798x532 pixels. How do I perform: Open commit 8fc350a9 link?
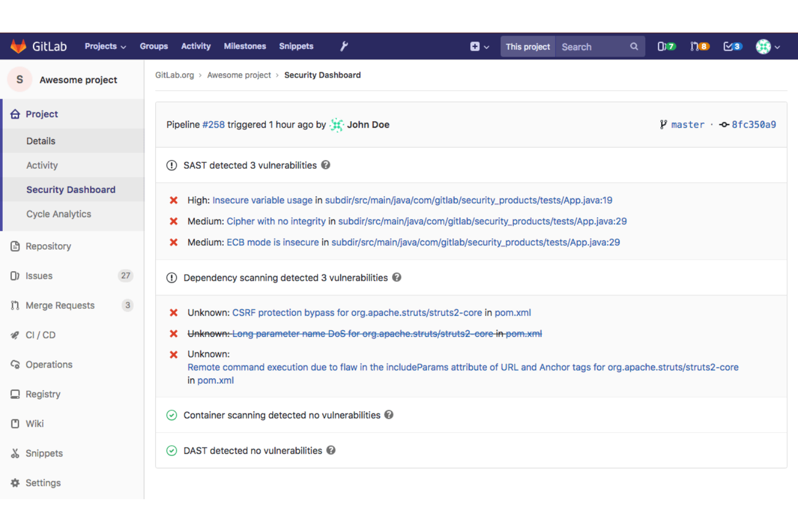point(754,125)
